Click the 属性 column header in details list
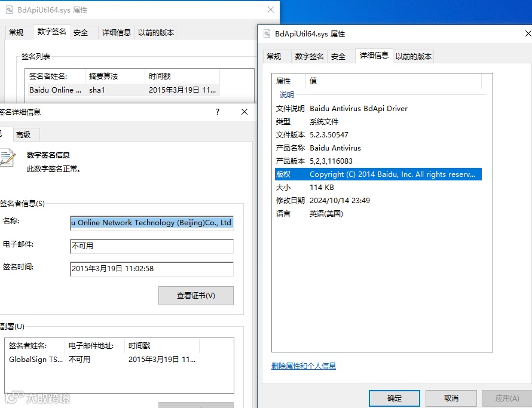The height and width of the screenshot is (408, 532). tap(289, 81)
